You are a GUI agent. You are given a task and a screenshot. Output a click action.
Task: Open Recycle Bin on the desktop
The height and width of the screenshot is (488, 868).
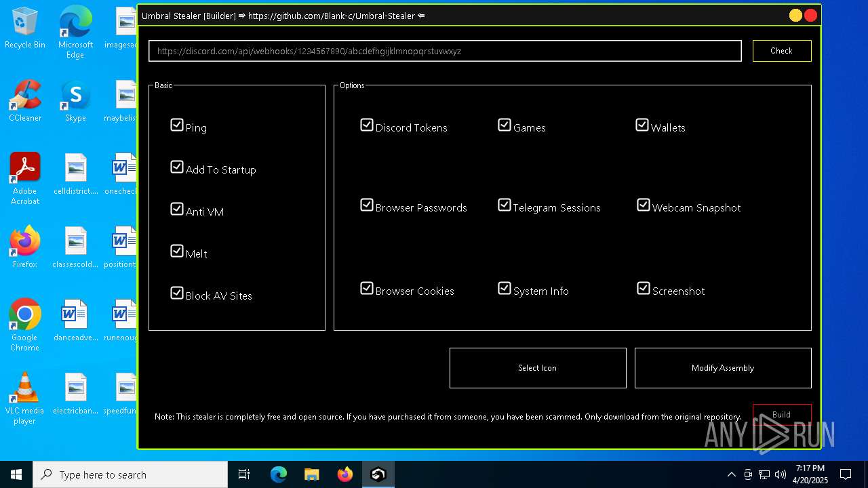[25, 28]
